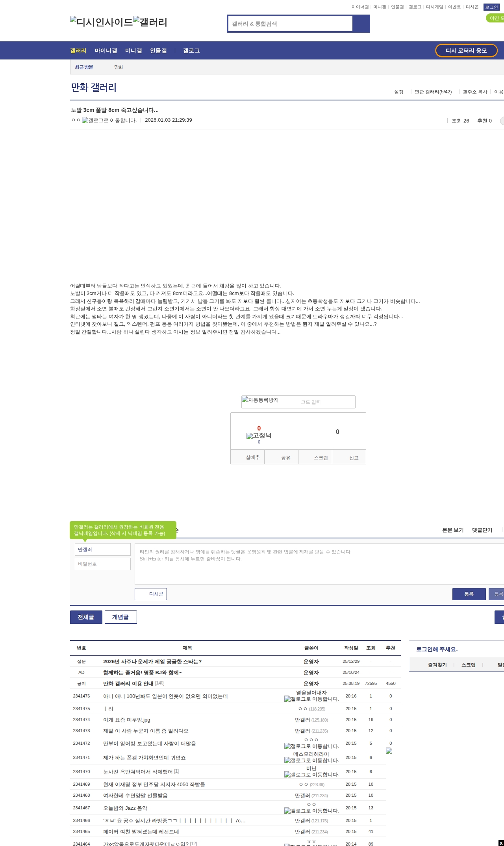Open the 설정 settings dropdown
The width and height of the screenshot is (504, 846).
point(399,92)
